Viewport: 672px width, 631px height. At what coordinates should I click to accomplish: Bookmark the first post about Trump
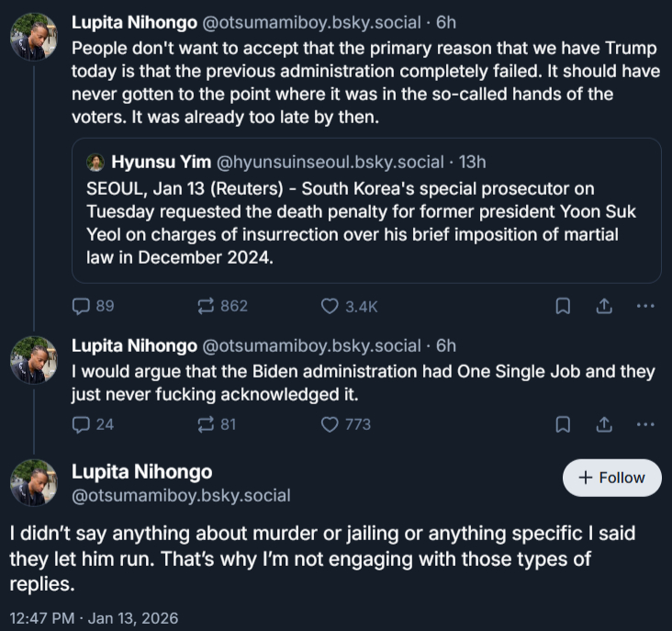tap(563, 306)
